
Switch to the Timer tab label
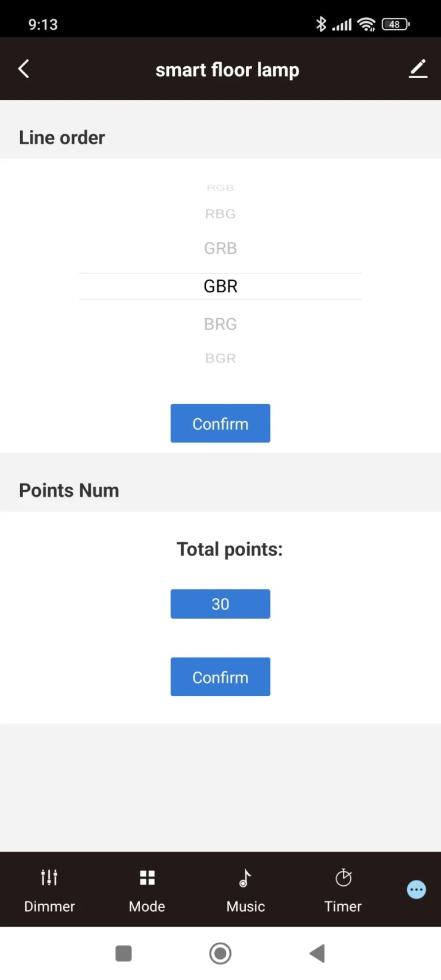click(343, 906)
